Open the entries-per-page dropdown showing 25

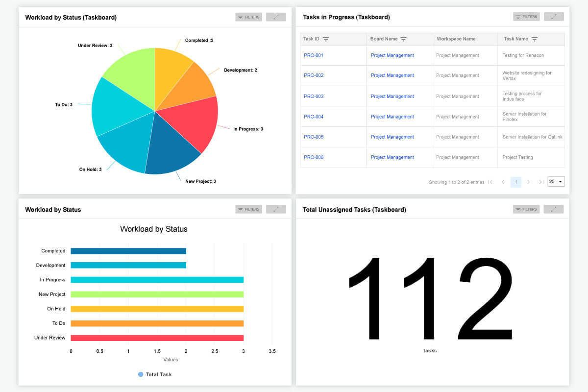click(x=556, y=181)
